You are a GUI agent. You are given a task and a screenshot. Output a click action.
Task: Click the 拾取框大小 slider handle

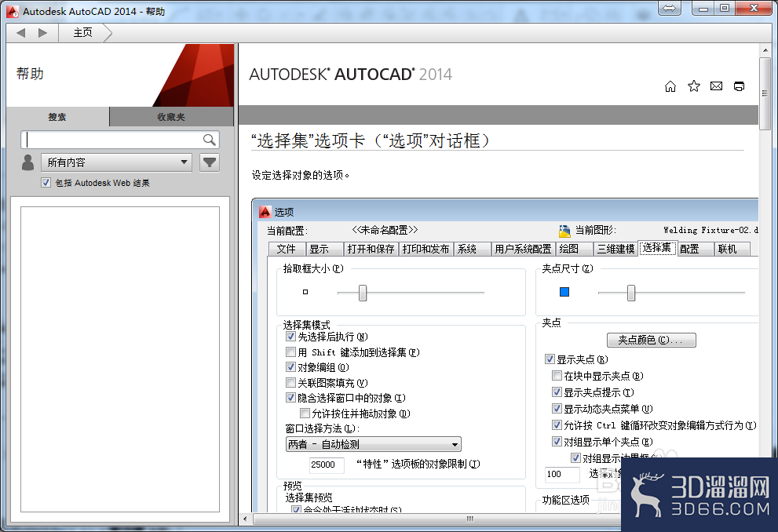(x=363, y=293)
